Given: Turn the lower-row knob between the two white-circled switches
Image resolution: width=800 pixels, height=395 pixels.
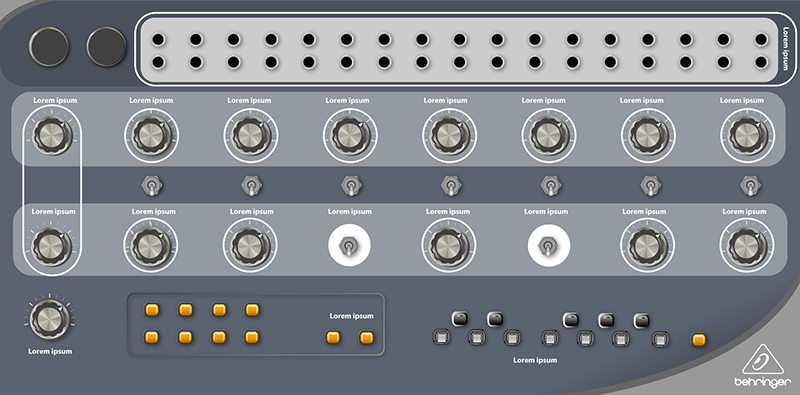Looking at the screenshot, I should pyautogui.click(x=449, y=246).
